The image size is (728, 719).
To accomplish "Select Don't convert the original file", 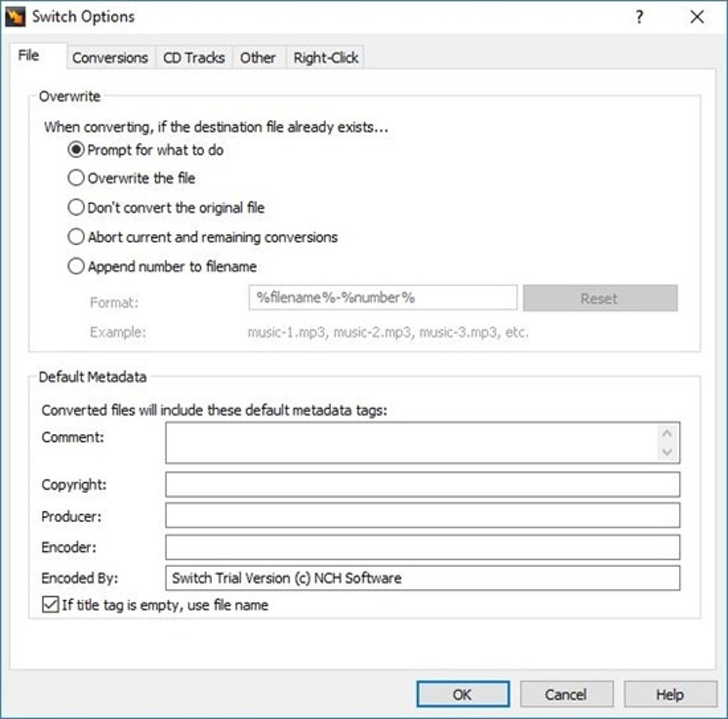I will 76,207.
